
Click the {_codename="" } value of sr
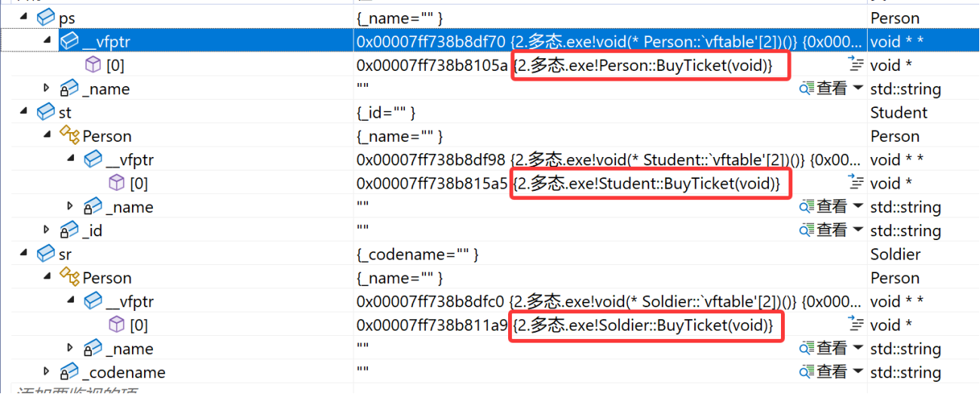pyautogui.click(x=417, y=254)
